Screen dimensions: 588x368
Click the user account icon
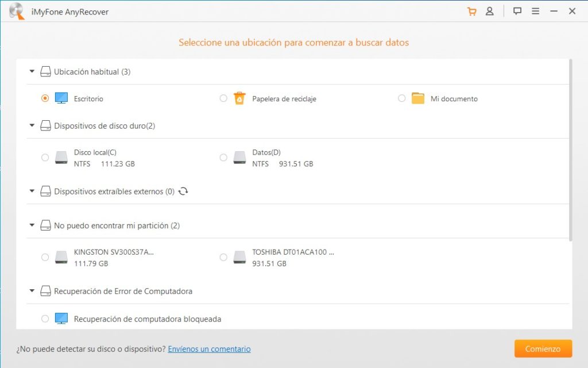tap(490, 11)
